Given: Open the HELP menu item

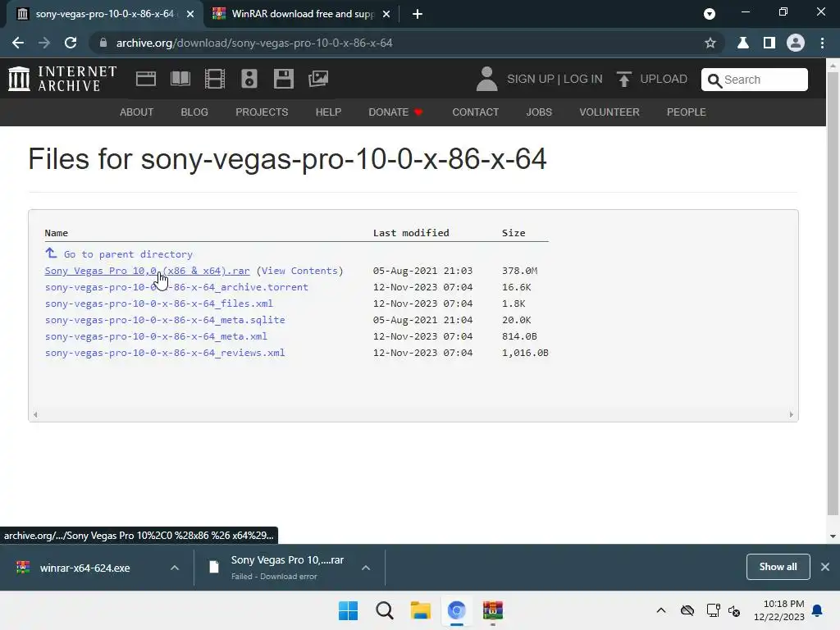Looking at the screenshot, I should 328,112.
